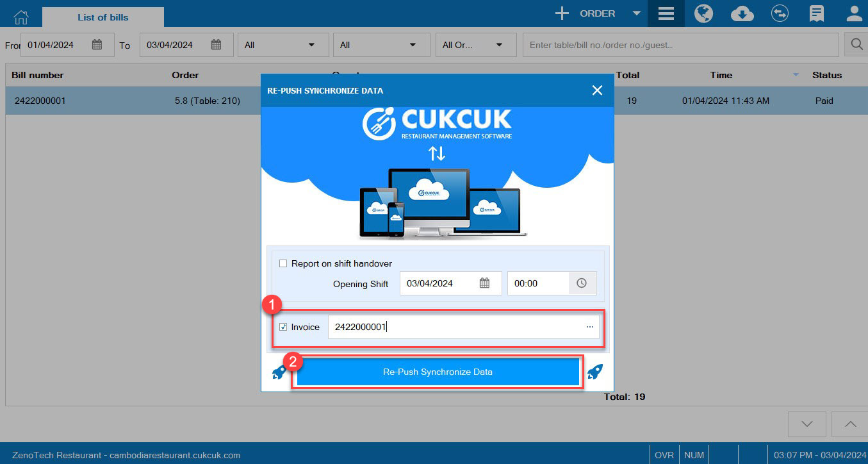The image size is (868, 464).
Task: Click the search magnifier icon
Action: [x=856, y=44]
